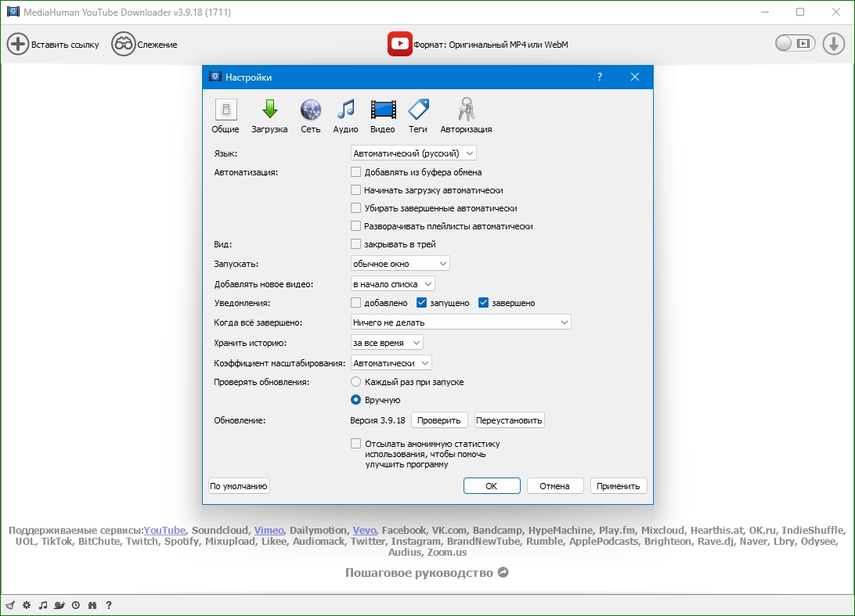Click the Вставить ссылку plus icon
Viewport: 855px width, 616px height.
tap(17, 44)
